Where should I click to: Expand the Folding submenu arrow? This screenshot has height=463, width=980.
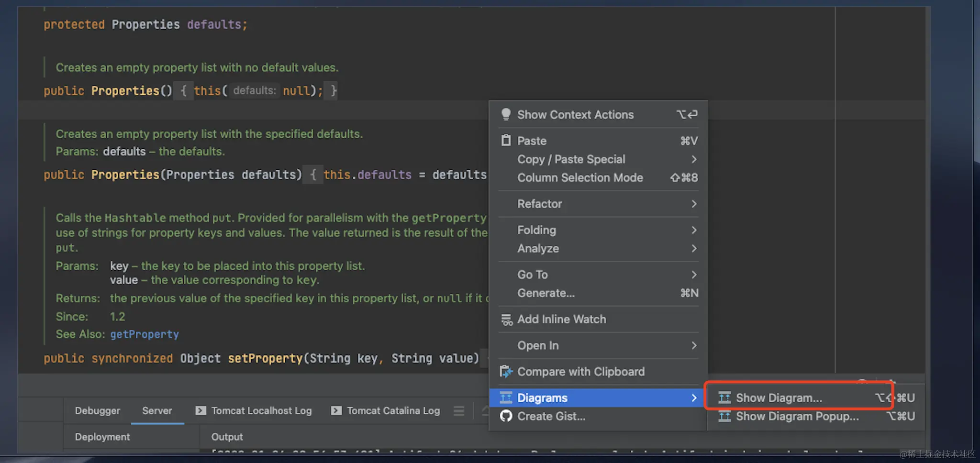pos(694,230)
